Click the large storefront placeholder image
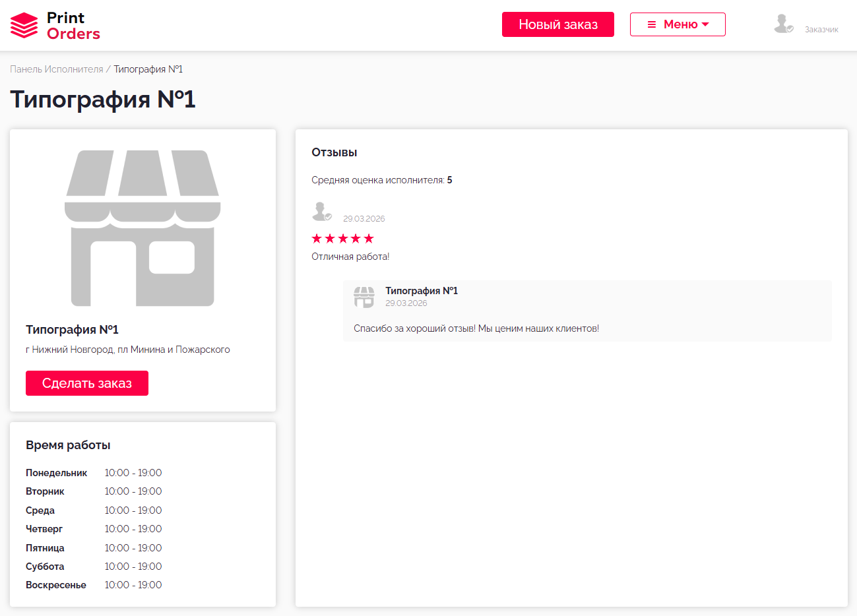 click(x=143, y=228)
